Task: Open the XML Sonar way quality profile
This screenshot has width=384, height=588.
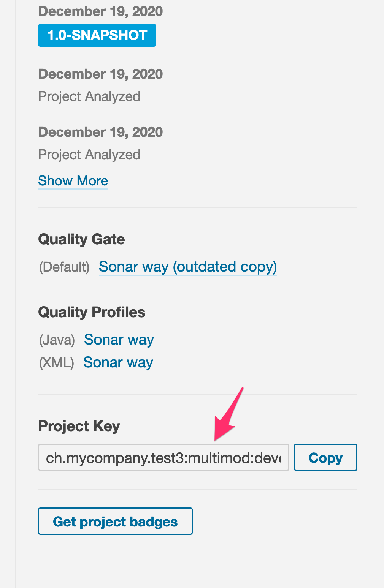Action: click(x=118, y=362)
